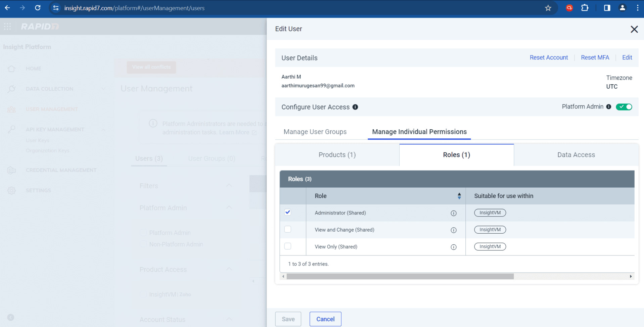
Task: Open the Chrome three-dot menu
Action: pyautogui.click(x=638, y=8)
